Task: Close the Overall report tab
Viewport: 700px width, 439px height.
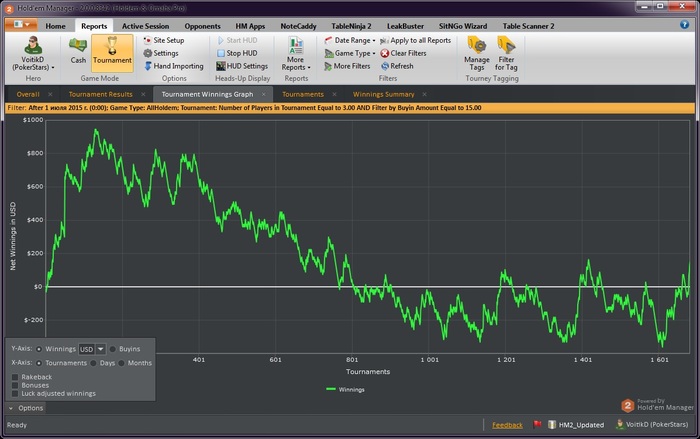Action: click(50, 94)
